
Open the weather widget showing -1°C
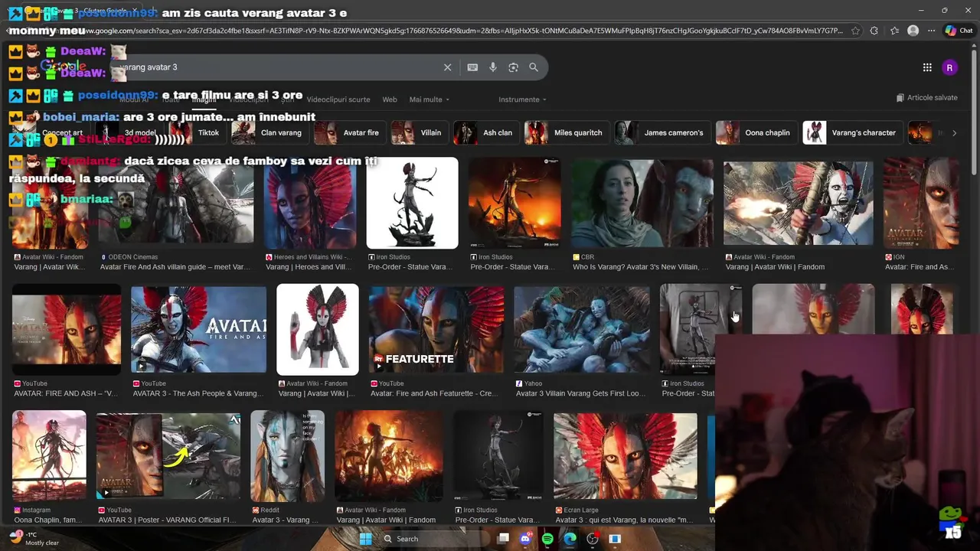(34, 539)
